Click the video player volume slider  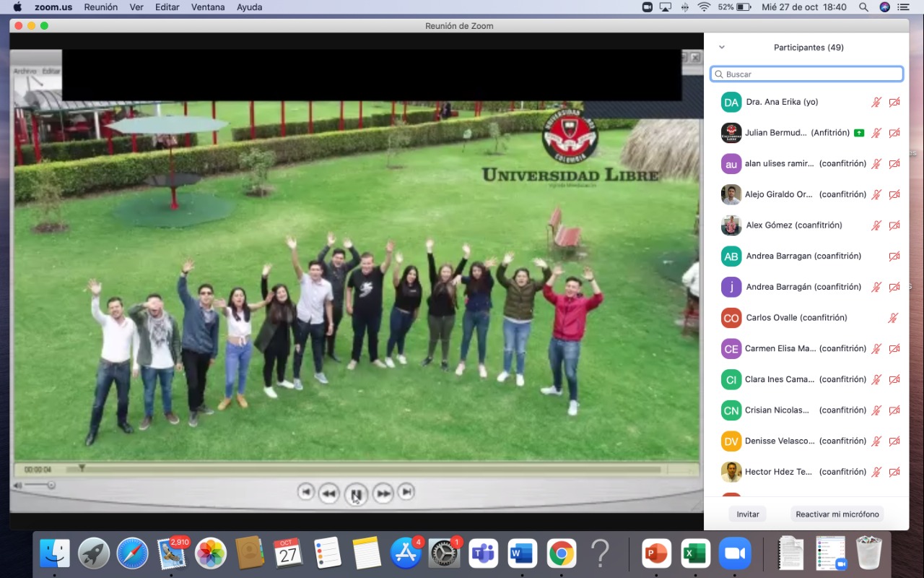coord(40,486)
